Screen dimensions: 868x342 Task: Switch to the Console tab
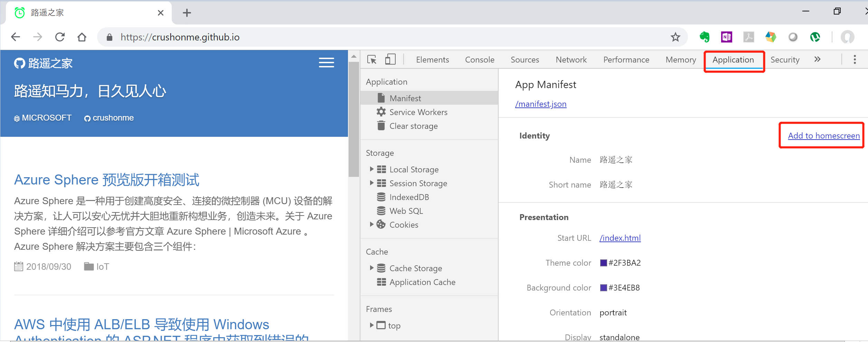coord(480,60)
